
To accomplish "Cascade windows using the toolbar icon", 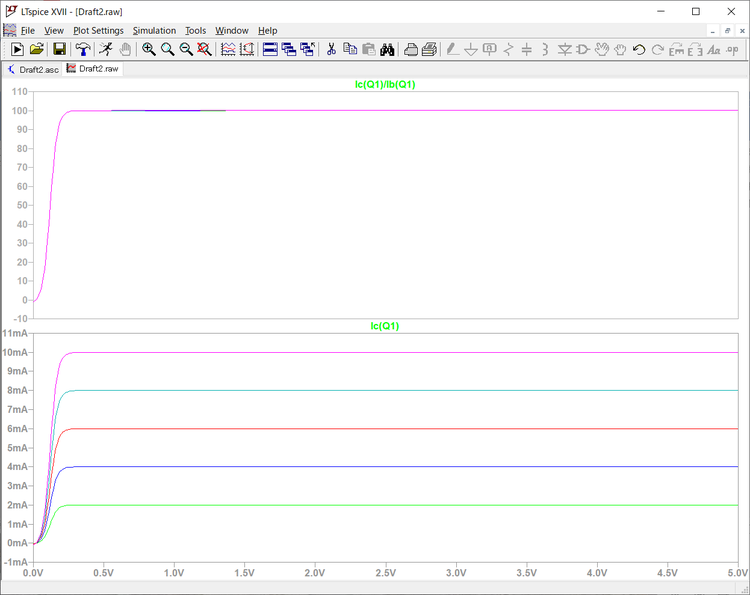I will (x=289, y=49).
